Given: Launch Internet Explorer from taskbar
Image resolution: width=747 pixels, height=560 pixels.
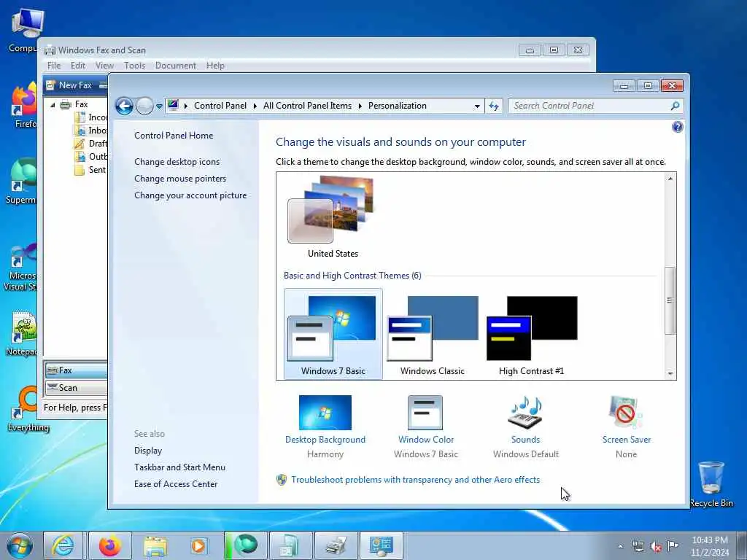Looking at the screenshot, I should [x=63, y=545].
